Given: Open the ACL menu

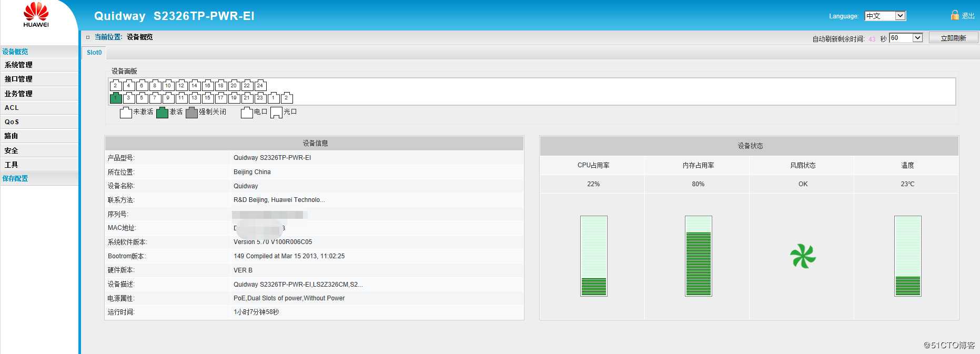Looking at the screenshot, I should pos(39,107).
